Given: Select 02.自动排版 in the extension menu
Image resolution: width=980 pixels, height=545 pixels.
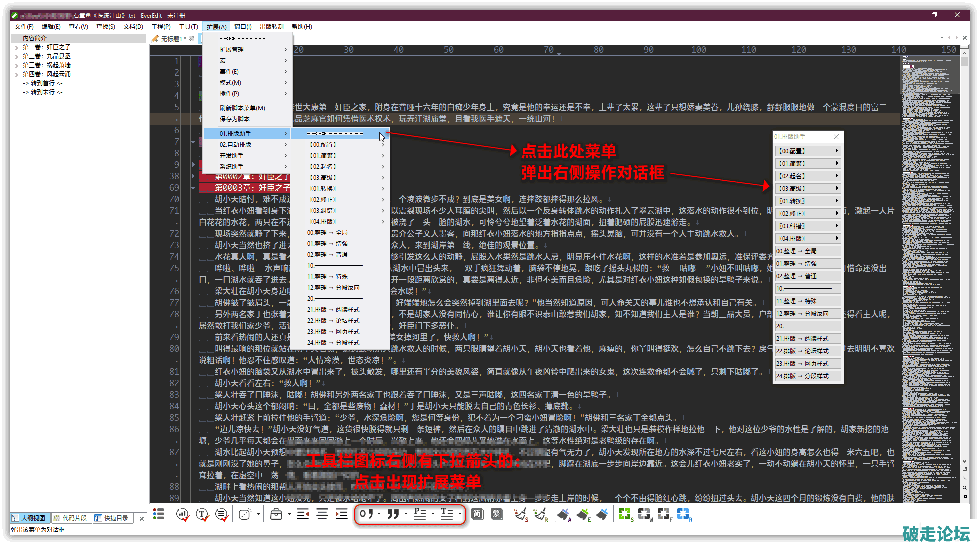Looking at the screenshot, I should [x=236, y=145].
